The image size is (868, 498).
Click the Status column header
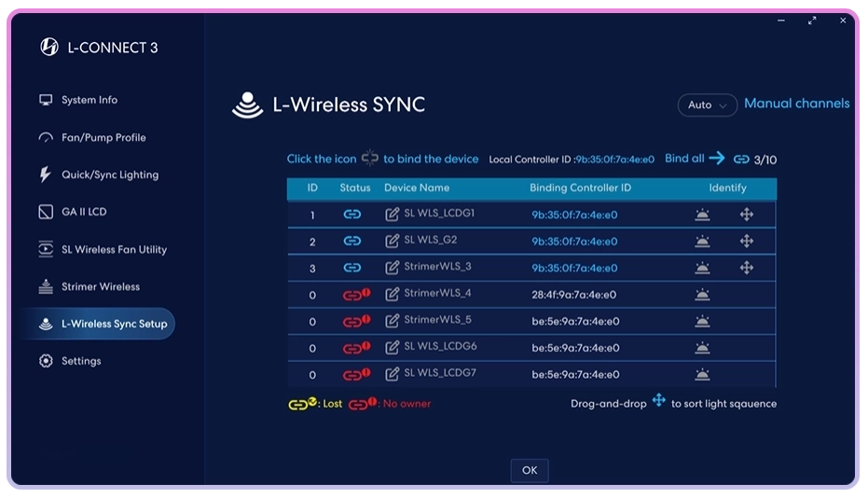[355, 187]
